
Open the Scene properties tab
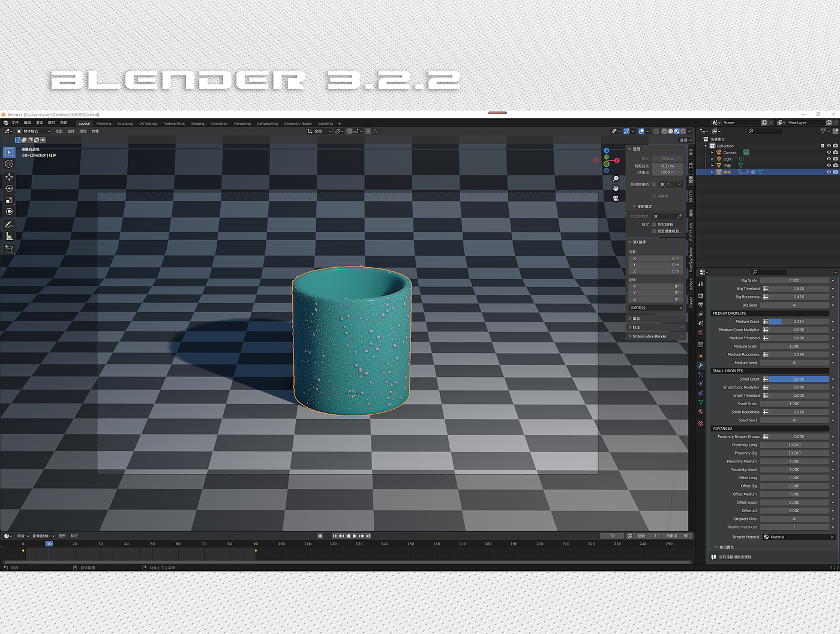(701, 323)
